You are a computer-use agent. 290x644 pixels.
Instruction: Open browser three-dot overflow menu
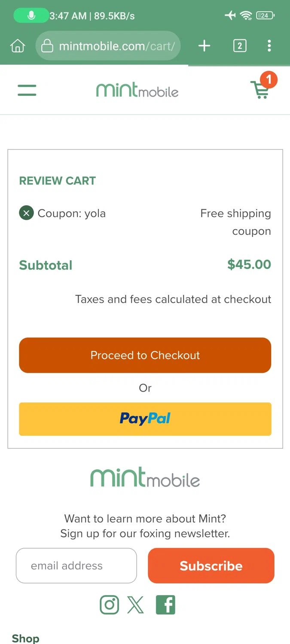pos(269,46)
